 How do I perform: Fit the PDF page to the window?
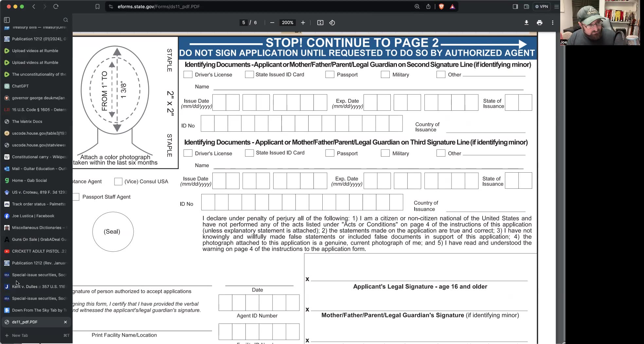pyautogui.click(x=320, y=23)
